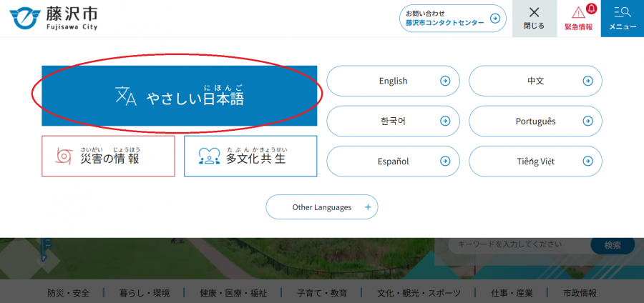Click the arrow icon on Español button
644x303 pixels.
[445, 161]
